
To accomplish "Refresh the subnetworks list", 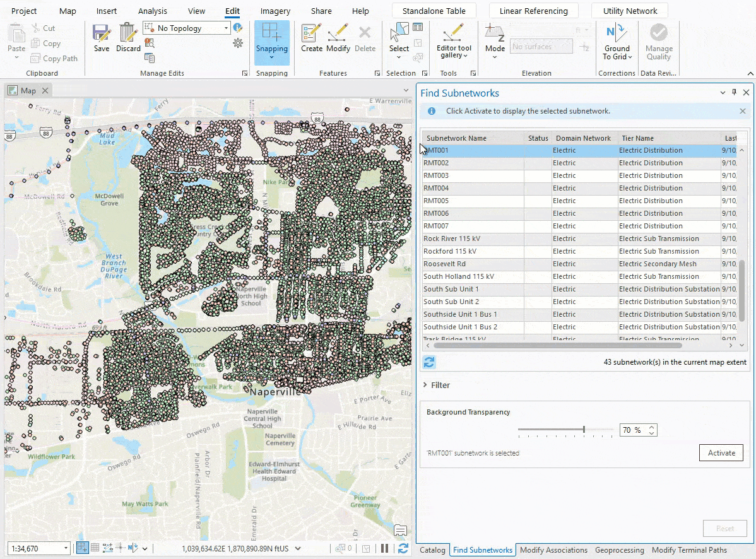I will (x=430, y=362).
